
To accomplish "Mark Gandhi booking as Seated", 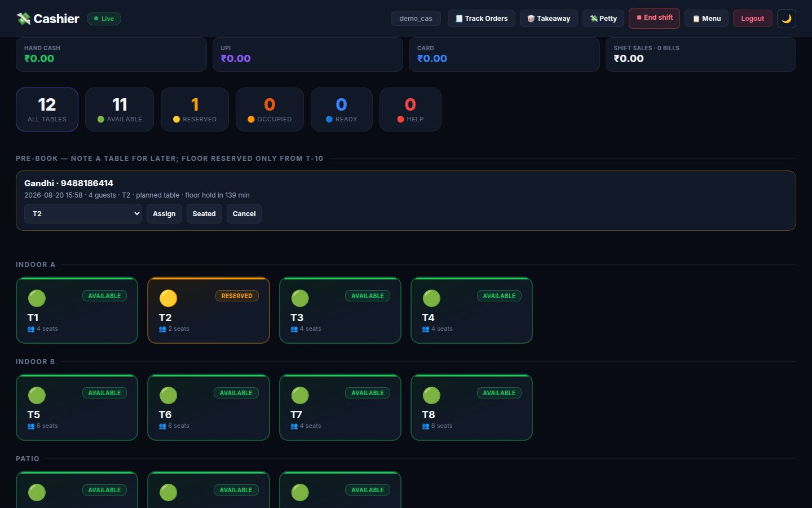I will click(x=204, y=214).
